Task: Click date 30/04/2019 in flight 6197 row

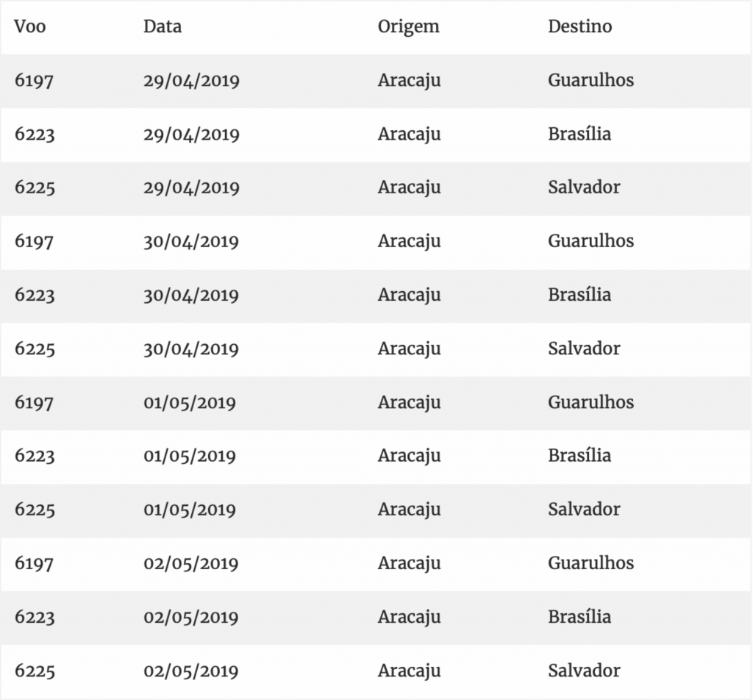Action: (x=190, y=241)
